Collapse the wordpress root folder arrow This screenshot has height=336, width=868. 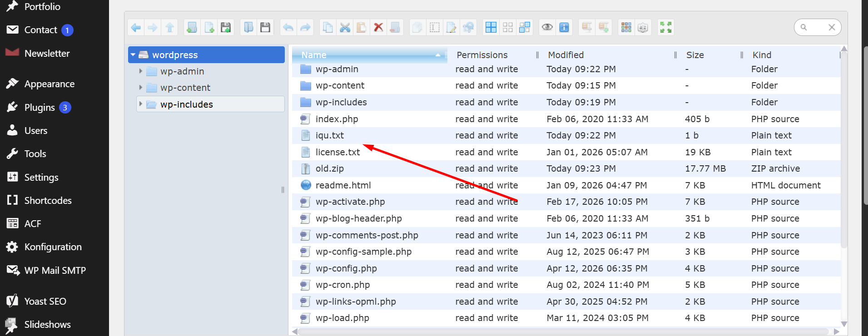[x=133, y=55]
